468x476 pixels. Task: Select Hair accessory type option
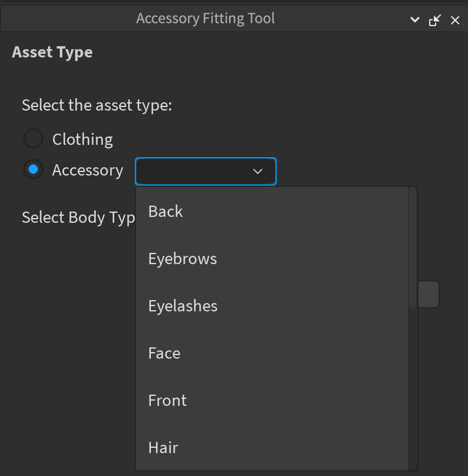(272, 447)
